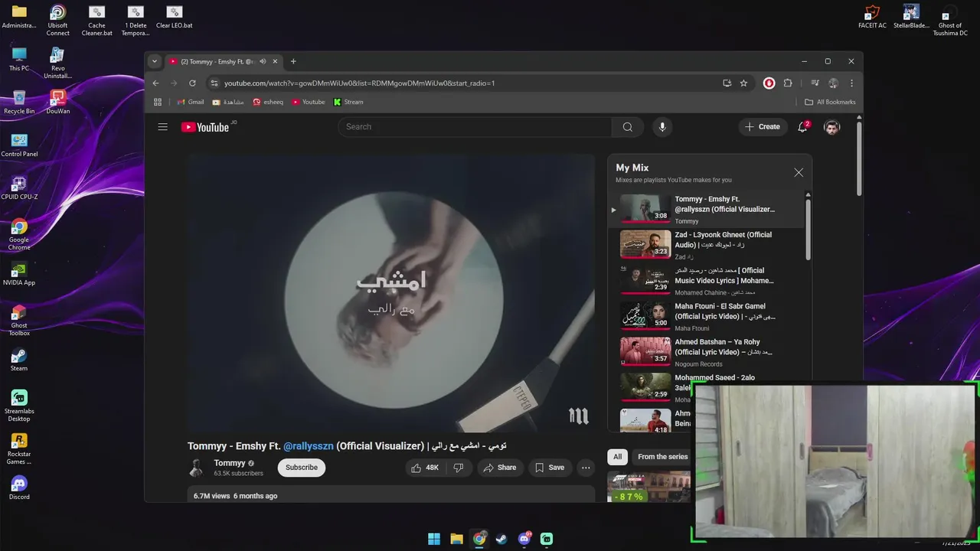
Task: Close the My Mix playlist panel
Action: pos(799,173)
